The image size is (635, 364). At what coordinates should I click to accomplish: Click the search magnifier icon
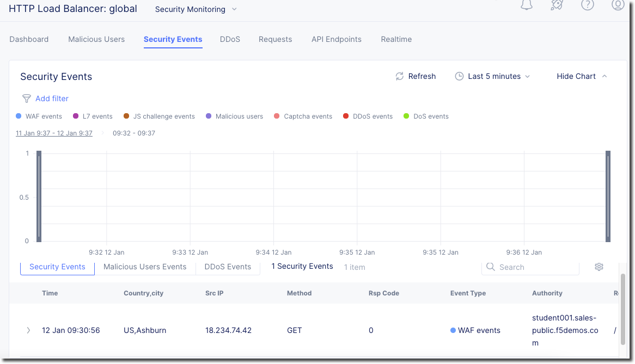[x=491, y=267]
